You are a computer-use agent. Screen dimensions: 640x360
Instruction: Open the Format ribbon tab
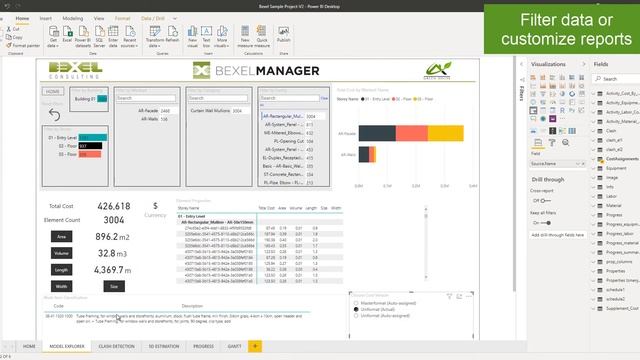[x=122, y=18]
